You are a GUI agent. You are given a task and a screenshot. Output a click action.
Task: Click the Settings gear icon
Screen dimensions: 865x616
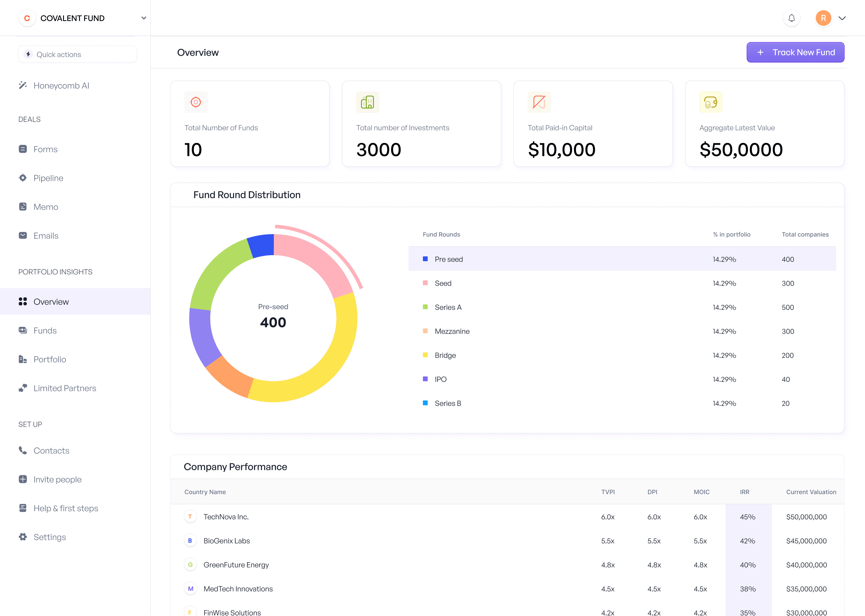click(23, 537)
